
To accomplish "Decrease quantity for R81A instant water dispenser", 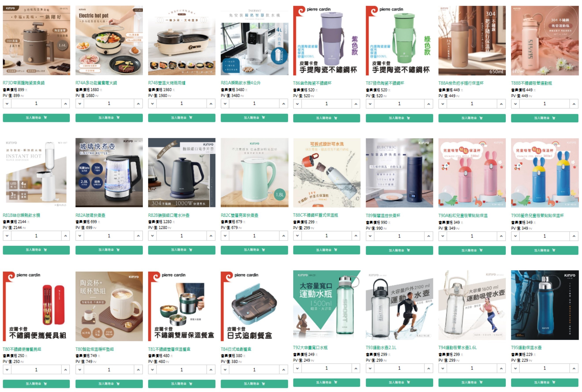I will pos(225,104).
